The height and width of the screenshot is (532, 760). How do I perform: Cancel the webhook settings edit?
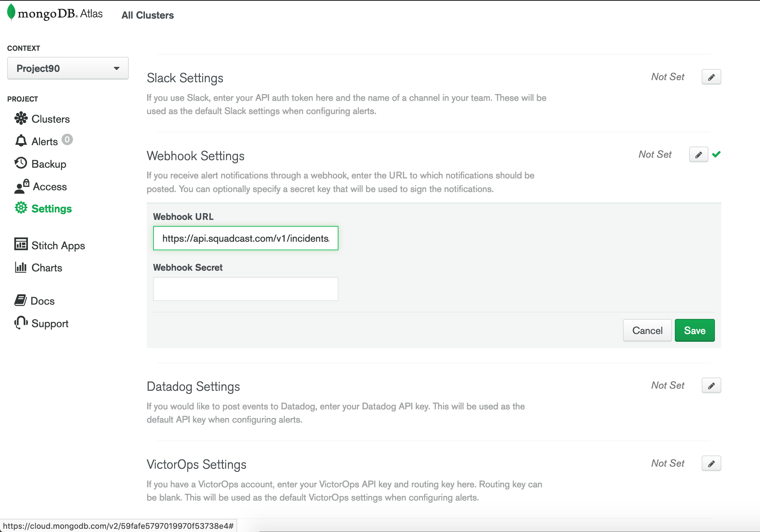(x=647, y=330)
